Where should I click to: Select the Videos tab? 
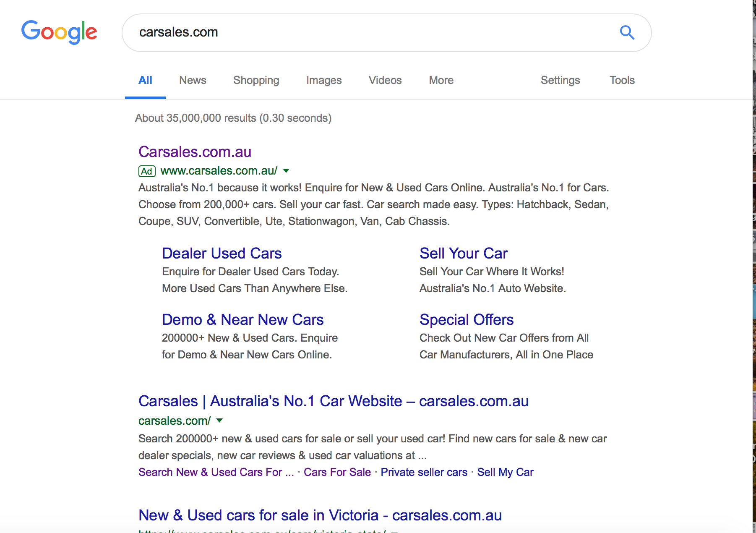click(385, 80)
